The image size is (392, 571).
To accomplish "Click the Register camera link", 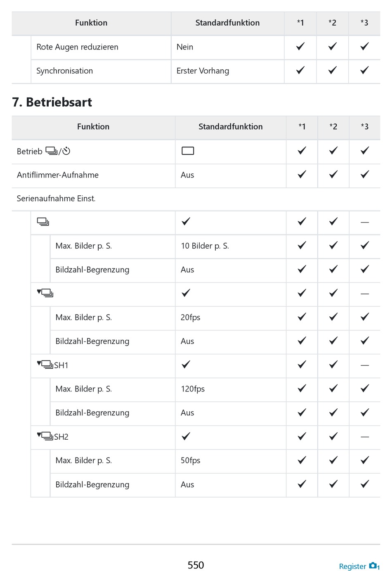I will click(359, 566).
